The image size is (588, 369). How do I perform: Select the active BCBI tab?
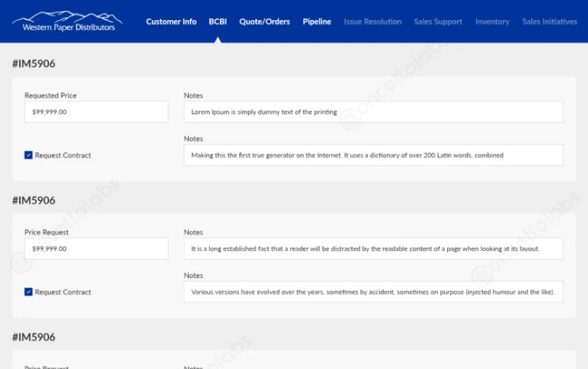[218, 22]
